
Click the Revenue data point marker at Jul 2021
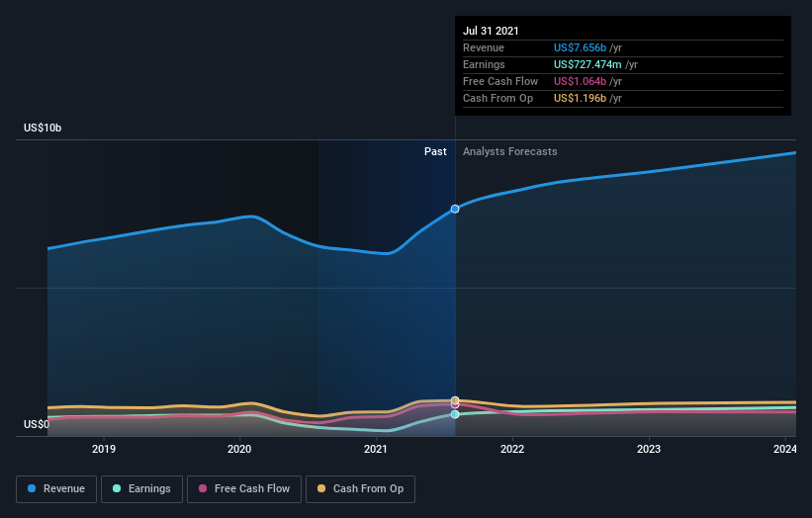pyautogui.click(x=455, y=209)
